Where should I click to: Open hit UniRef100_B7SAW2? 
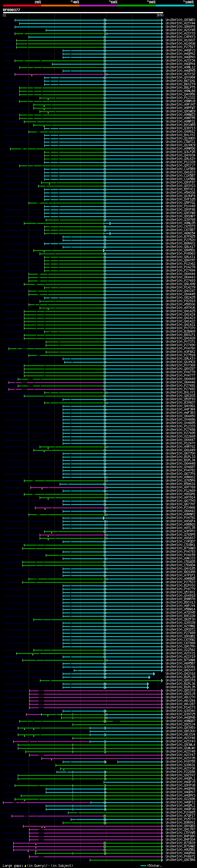point(180,846)
